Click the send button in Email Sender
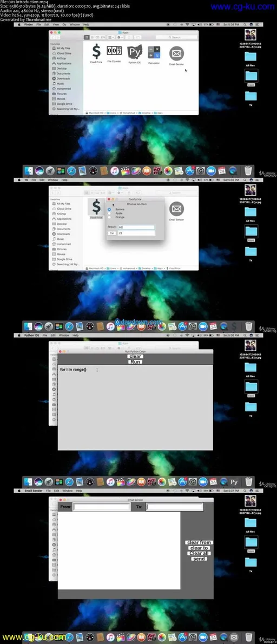This screenshot has height=644, width=277. 199,559
